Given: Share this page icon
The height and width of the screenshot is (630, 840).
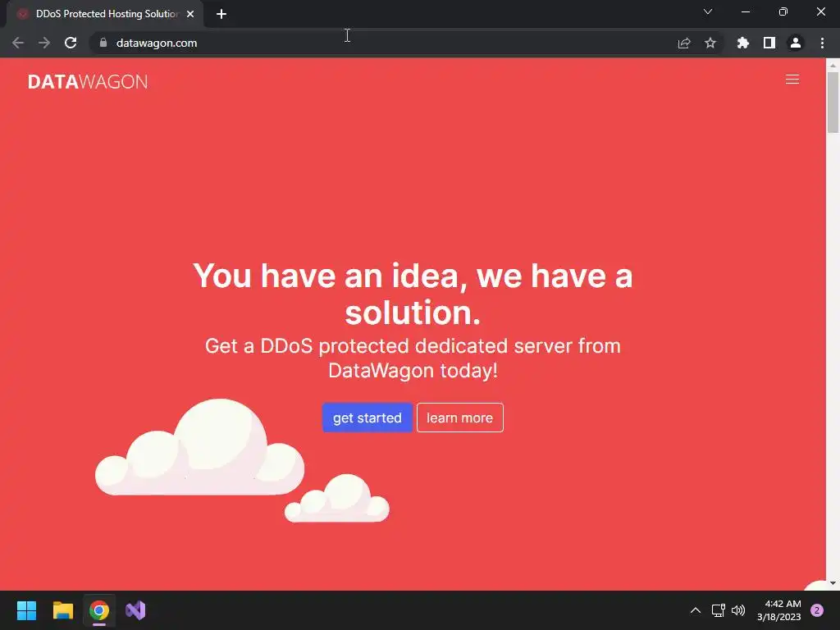Looking at the screenshot, I should click(684, 43).
